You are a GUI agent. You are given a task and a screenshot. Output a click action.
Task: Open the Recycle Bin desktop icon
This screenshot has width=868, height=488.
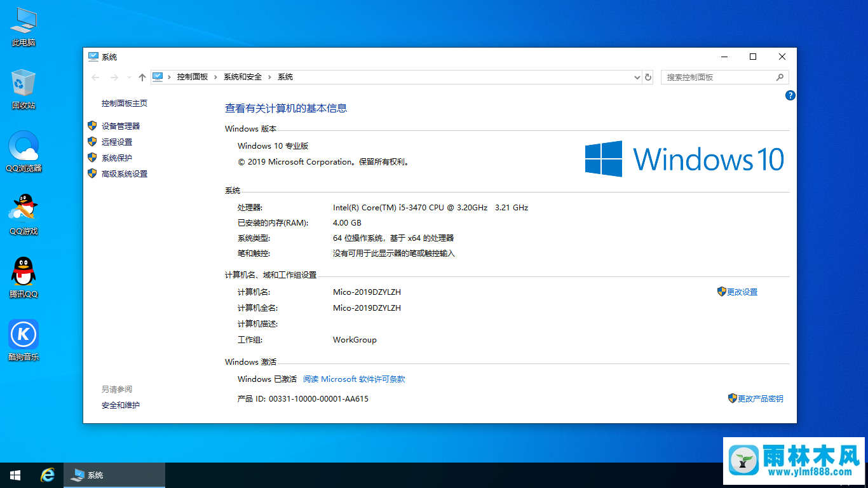click(24, 90)
